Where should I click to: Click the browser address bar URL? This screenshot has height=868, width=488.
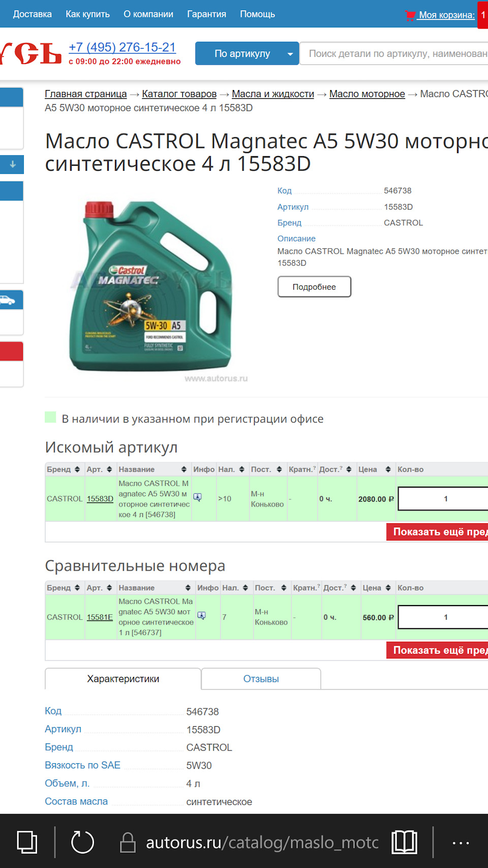pos(262,843)
